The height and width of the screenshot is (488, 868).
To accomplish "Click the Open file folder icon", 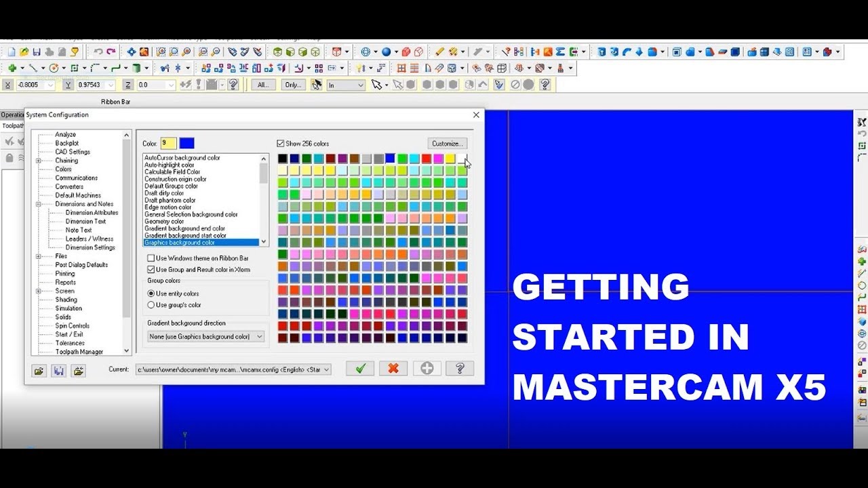I will pyautogui.click(x=24, y=52).
